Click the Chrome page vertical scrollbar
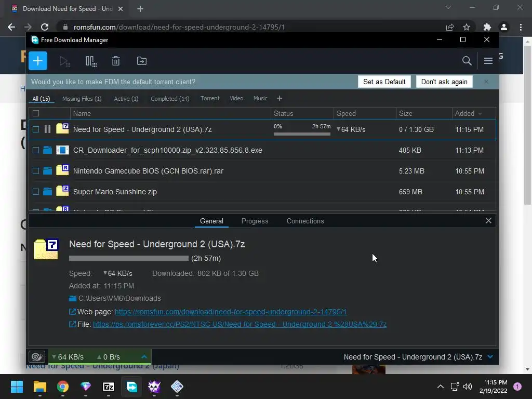 [x=527, y=125]
